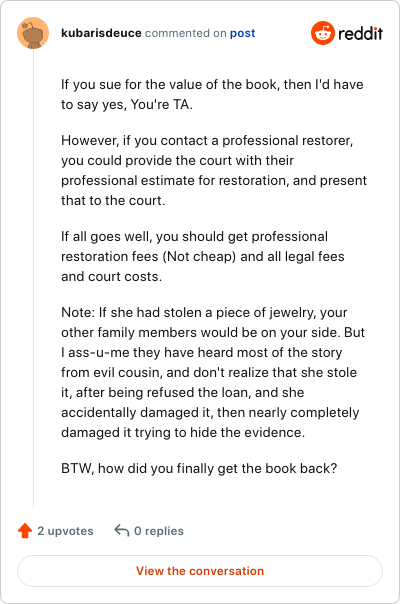Click the kubarisdeuce user avatar
400x604 pixels.
point(33,33)
